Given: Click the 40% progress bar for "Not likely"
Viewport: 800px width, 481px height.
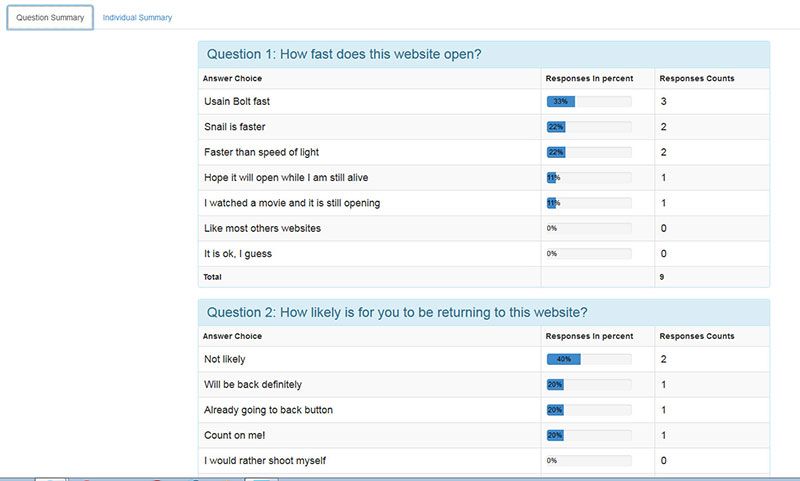Looking at the screenshot, I should click(588, 359).
